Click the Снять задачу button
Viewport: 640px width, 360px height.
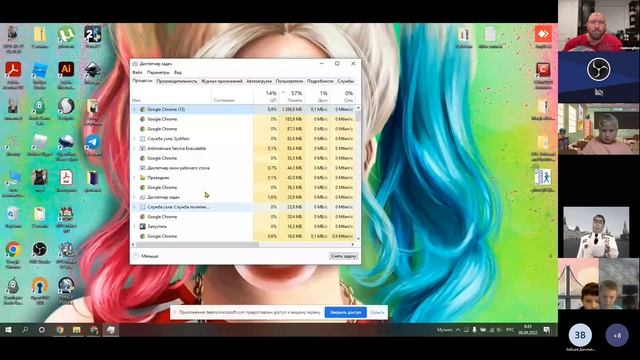[x=344, y=256]
